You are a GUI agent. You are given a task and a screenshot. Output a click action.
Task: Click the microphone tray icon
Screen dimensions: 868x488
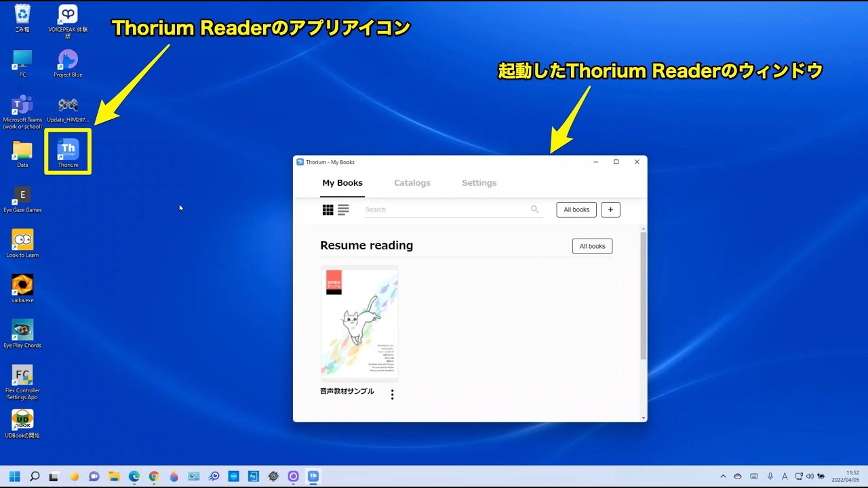coord(770,476)
